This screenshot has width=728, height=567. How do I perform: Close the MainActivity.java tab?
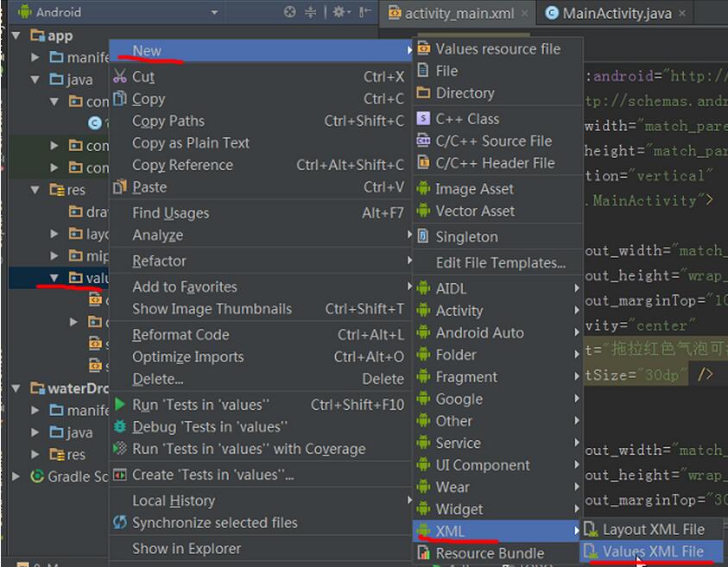[681, 14]
